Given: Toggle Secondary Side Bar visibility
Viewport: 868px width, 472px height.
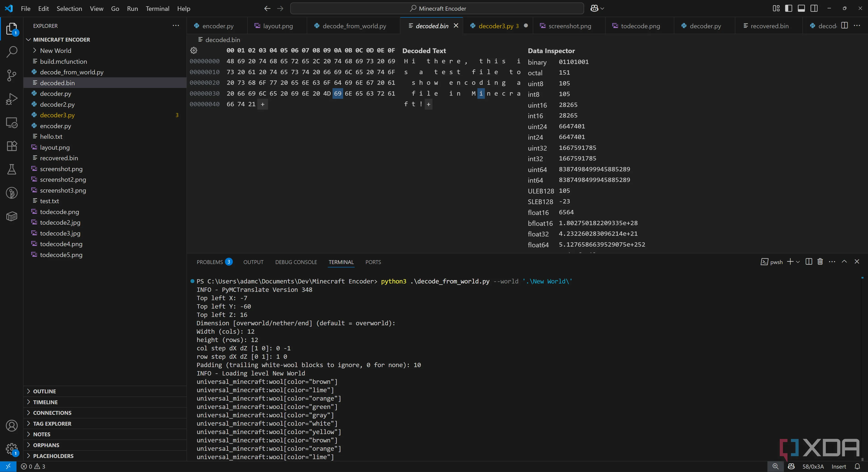Looking at the screenshot, I should pos(814,8).
